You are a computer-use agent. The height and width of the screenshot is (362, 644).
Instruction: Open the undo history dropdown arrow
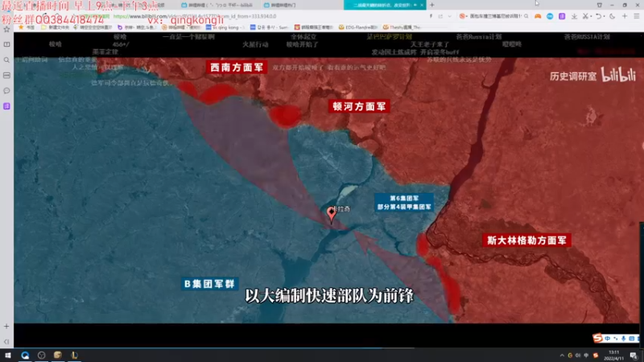604,16
